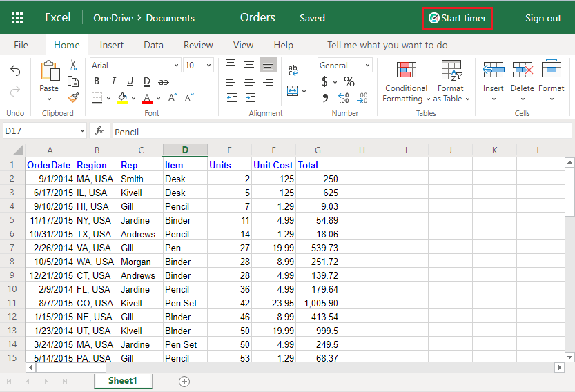The height and width of the screenshot is (392, 575).
Task: Apply currency dollar format
Action: tap(324, 81)
